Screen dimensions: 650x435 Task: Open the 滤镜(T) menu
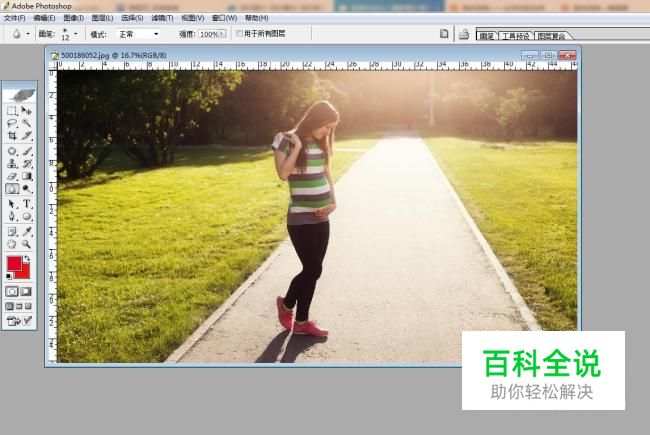[x=162, y=18]
